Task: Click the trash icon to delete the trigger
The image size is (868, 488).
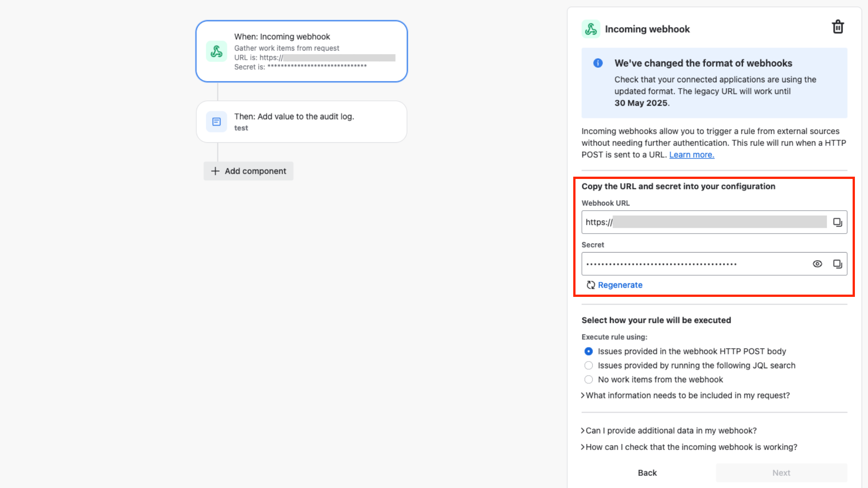Action: [838, 27]
